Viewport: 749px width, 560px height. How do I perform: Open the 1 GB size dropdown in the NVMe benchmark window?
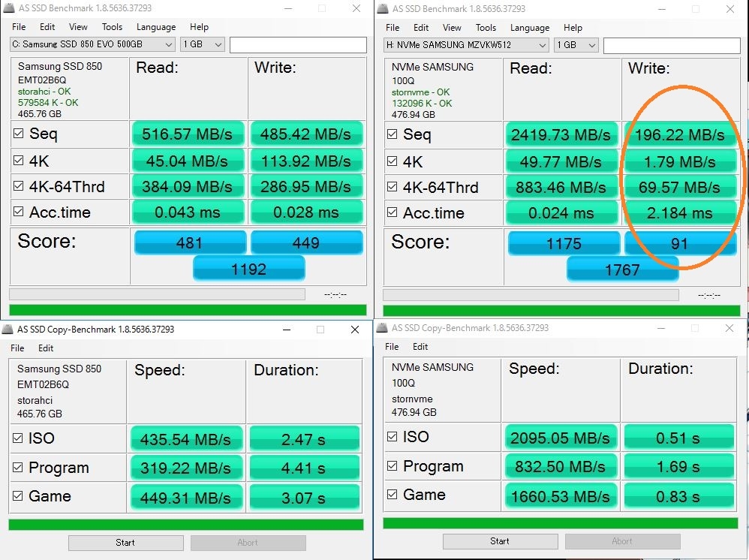576,45
